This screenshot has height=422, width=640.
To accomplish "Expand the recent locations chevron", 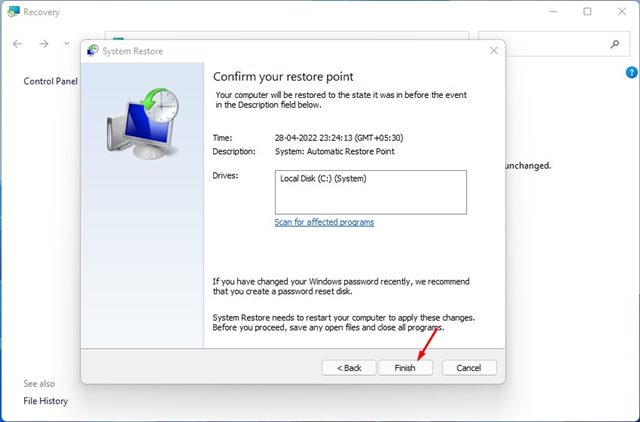I will pos(67,43).
